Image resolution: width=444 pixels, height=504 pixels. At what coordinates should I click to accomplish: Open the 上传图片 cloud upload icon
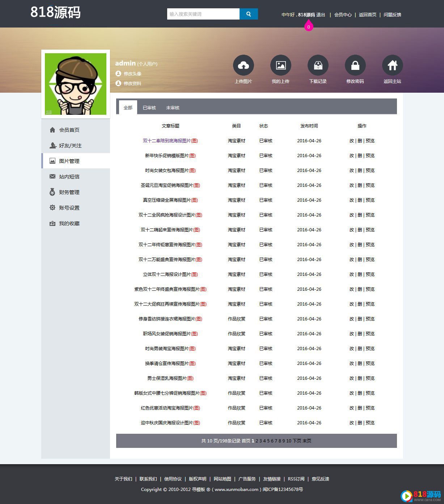[244, 65]
